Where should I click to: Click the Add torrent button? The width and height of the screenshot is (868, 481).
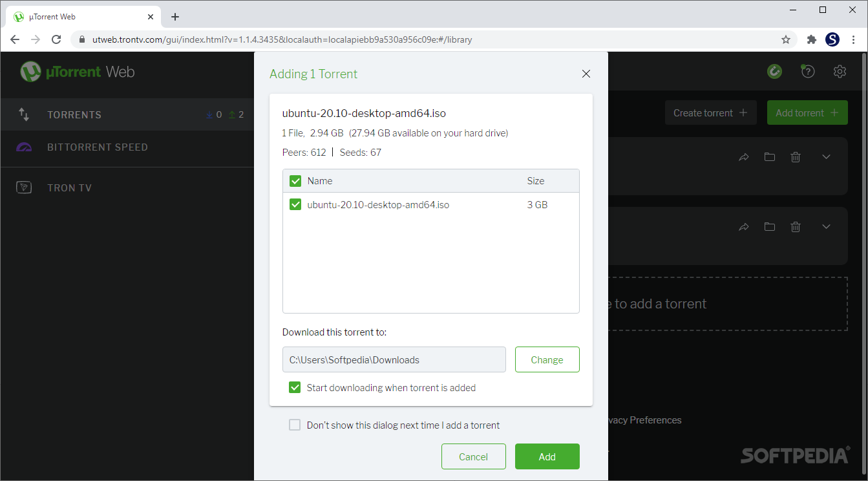click(x=807, y=112)
